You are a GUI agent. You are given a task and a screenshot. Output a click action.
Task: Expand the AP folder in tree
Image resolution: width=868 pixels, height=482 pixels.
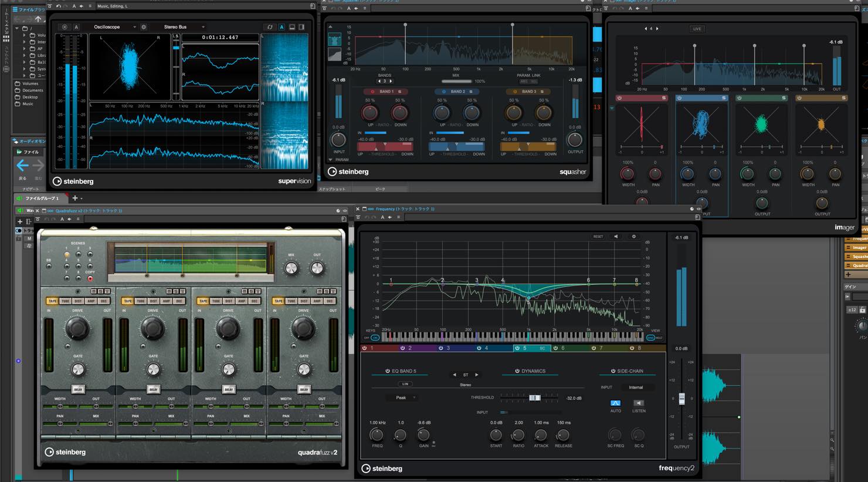pos(25,49)
